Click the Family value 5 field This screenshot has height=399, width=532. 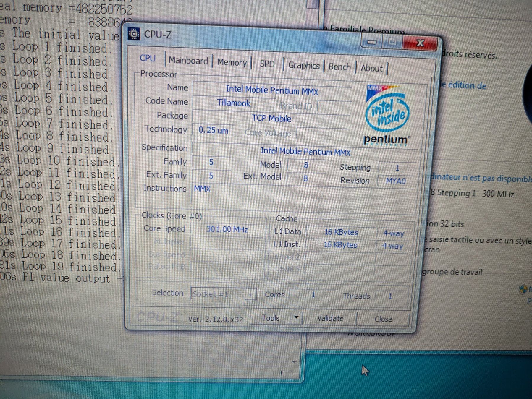(211, 162)
